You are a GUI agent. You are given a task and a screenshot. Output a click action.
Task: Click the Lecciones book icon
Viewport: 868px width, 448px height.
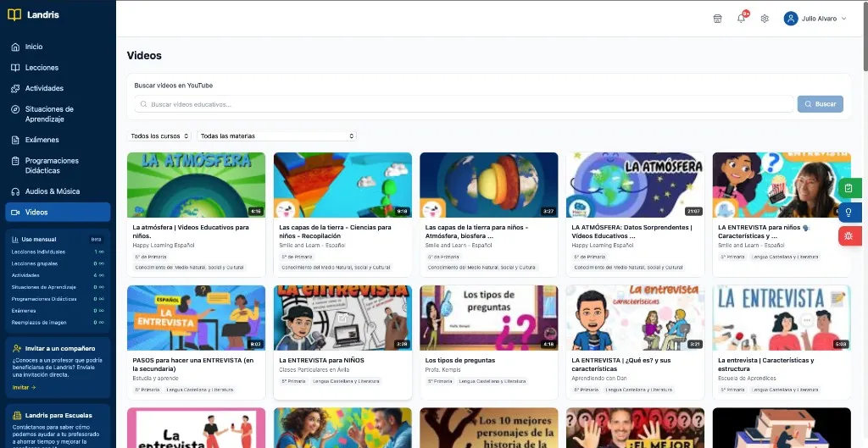(15, 68)
